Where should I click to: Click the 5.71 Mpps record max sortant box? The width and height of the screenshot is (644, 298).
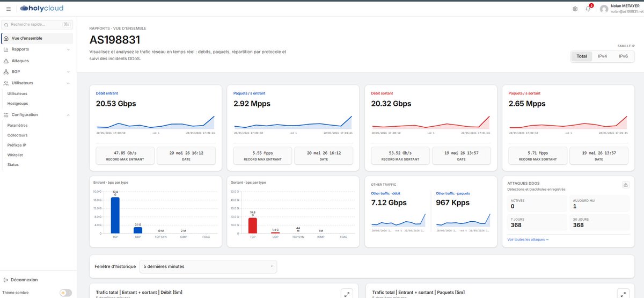pyautogui.click(x=538, y=155)
